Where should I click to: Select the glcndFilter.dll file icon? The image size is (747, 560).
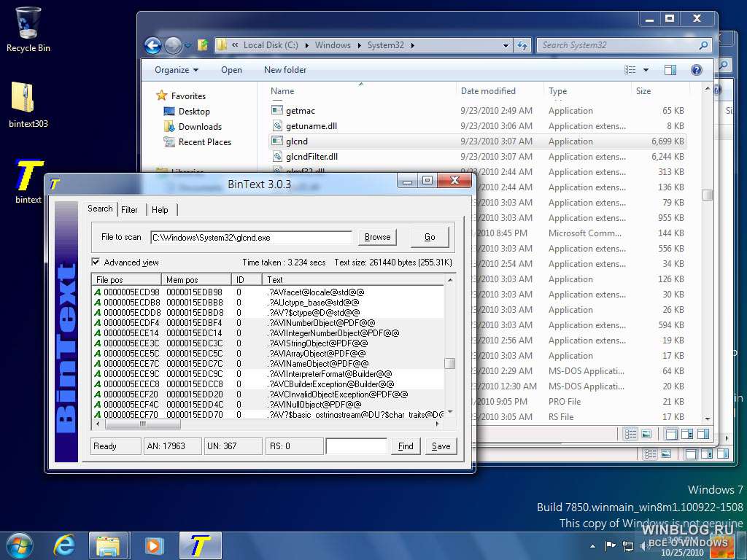pos(277,156)
